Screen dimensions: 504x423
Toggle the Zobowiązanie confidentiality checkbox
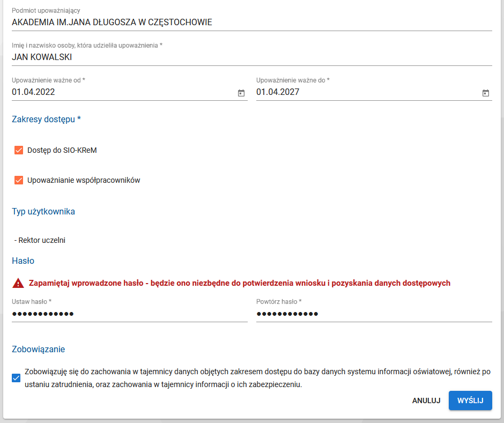(16, 378)
